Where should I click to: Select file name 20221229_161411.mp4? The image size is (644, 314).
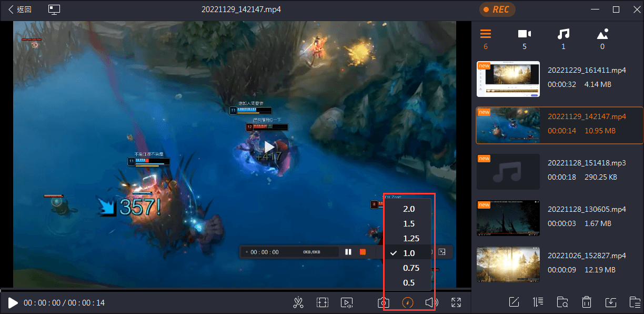click(x=587, y=70)
